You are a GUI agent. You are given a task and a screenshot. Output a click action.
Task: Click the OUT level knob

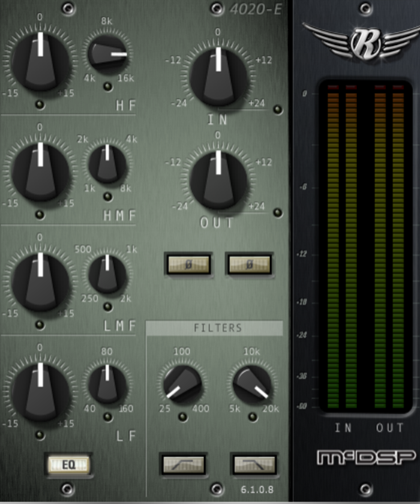(x=218, y=180)
